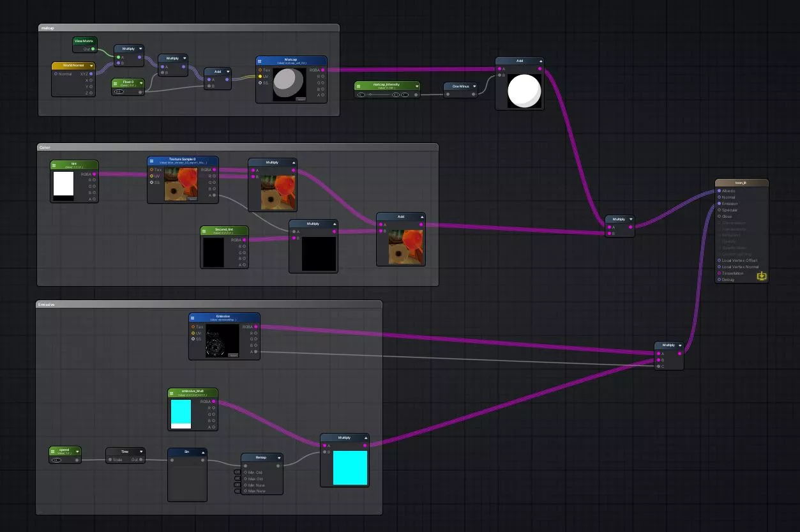Image resolution: width=800 pixels, height=532 pixels.
Task: Click the cyan color swatch in emissive_Mult
Action: [181, 412]
